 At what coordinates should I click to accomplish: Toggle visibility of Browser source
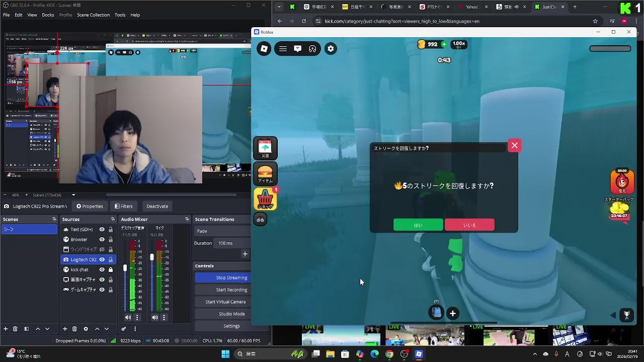click(x=102, y=239)
